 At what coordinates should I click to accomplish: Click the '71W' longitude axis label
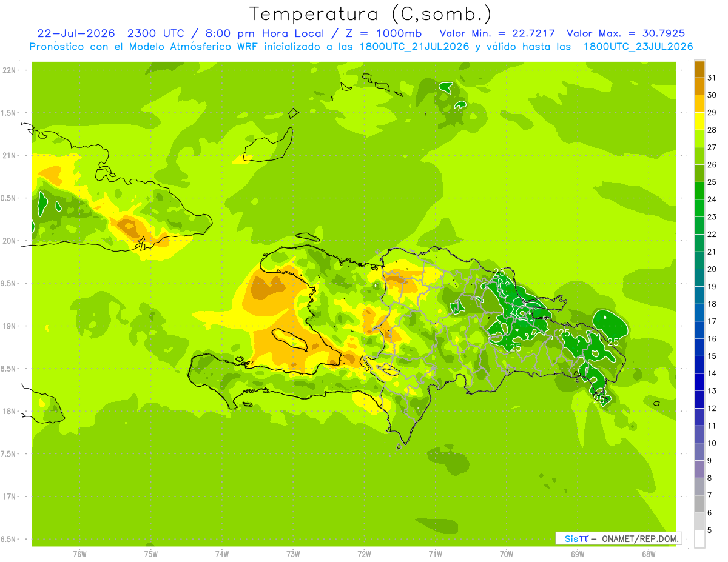tap(435, 554)
